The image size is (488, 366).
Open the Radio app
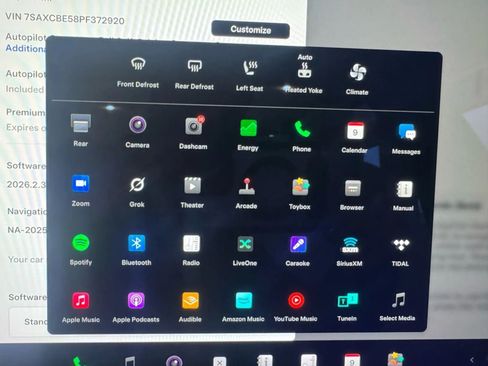pos(191,250)
